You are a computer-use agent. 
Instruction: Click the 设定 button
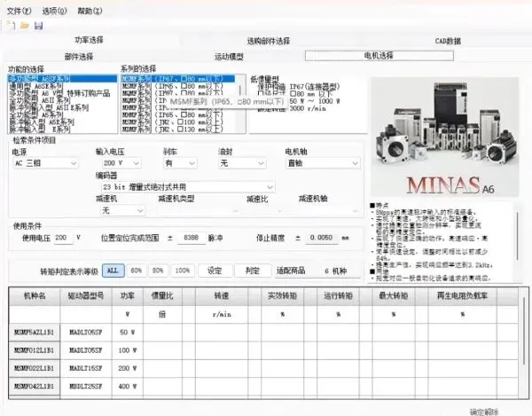click(x=215, y=271)
